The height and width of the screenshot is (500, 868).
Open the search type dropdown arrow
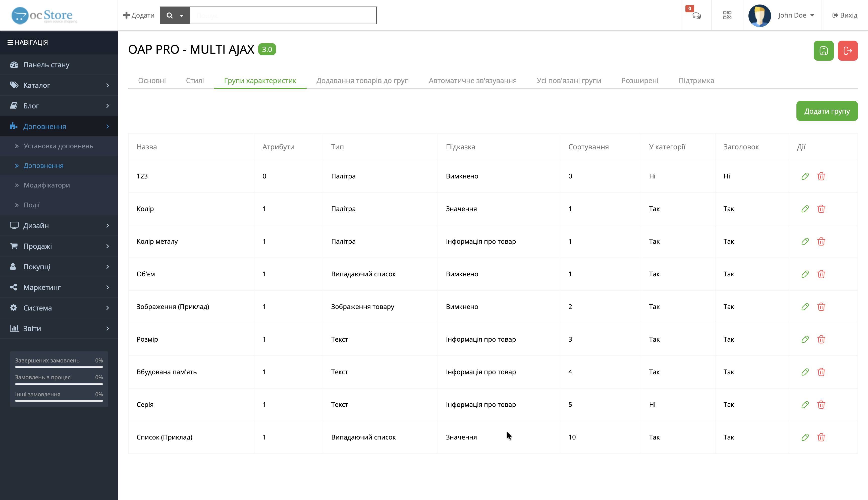point(181,16)
